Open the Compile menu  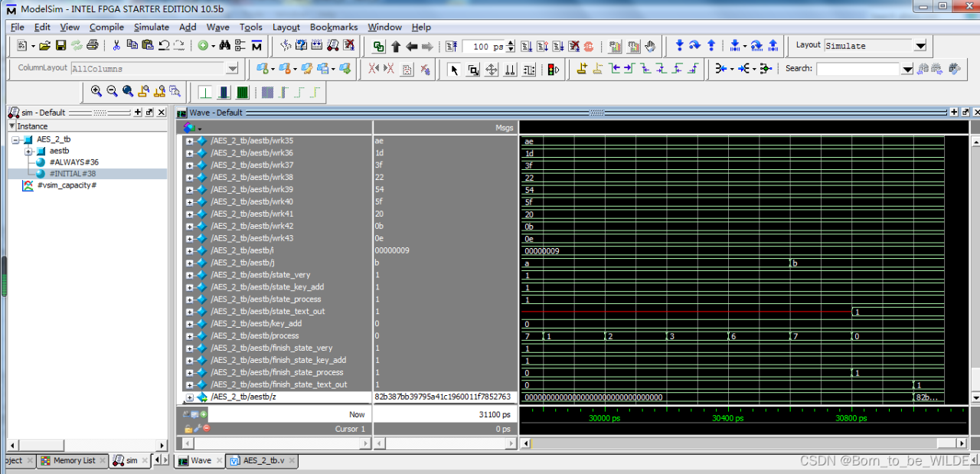106,27
